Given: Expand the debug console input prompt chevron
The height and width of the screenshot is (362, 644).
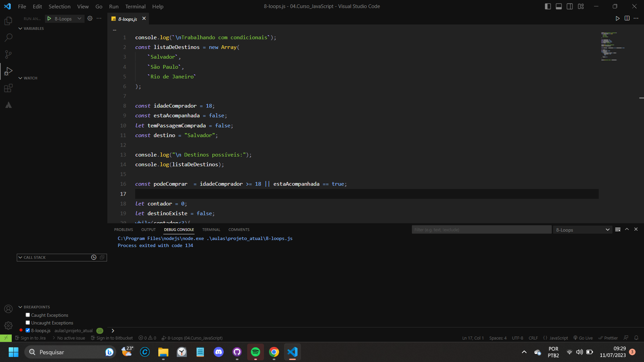Looking at the screenshot, I should click(113, 331).
